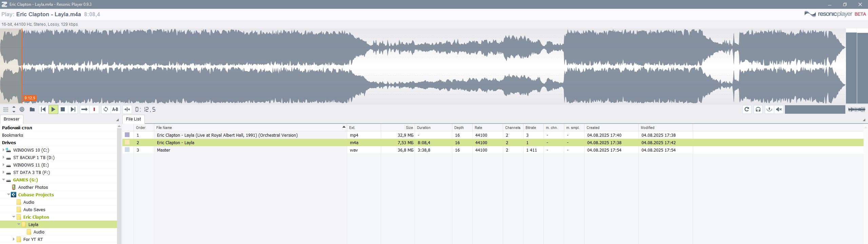Toggle the A-B loop button
868x244 pixels.
[x=115, y=109]
